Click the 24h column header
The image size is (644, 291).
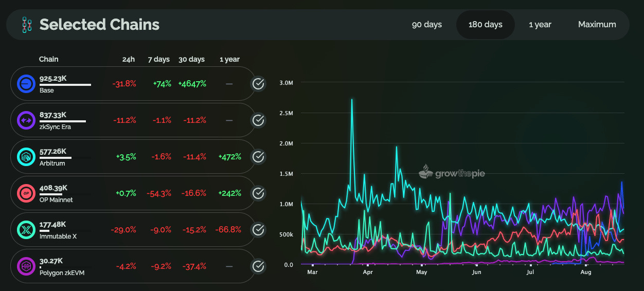(129, 60)
